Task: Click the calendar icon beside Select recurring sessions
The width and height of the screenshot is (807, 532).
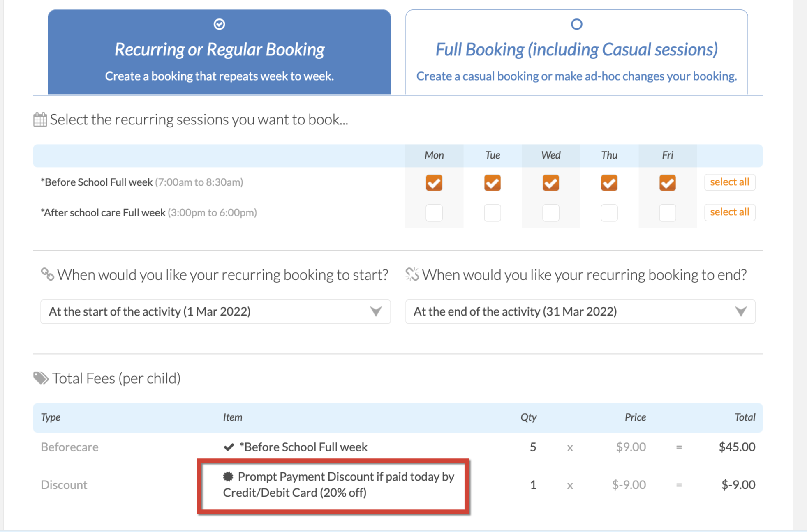Action: click(x=40, y=120)
